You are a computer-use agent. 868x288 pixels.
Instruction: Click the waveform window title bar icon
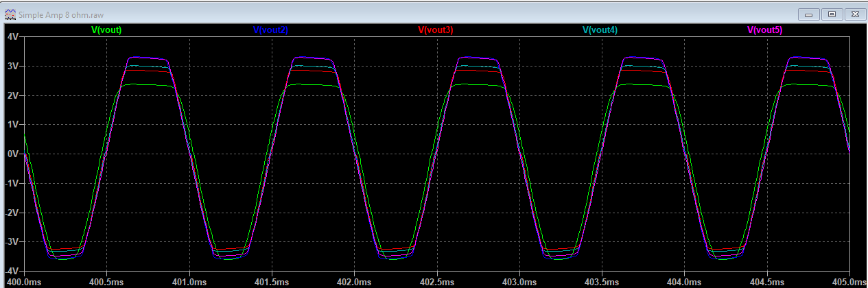10,14
